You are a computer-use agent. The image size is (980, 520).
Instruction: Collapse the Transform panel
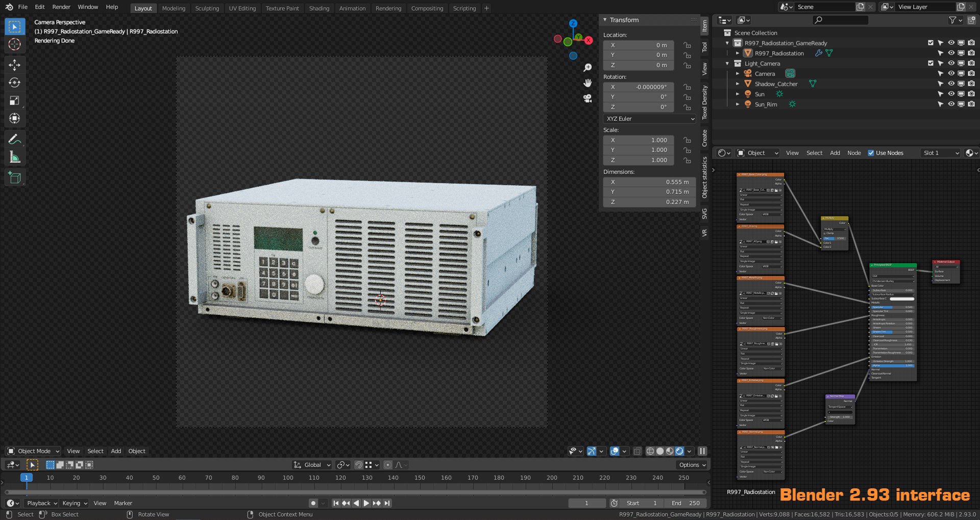point(605,20)
